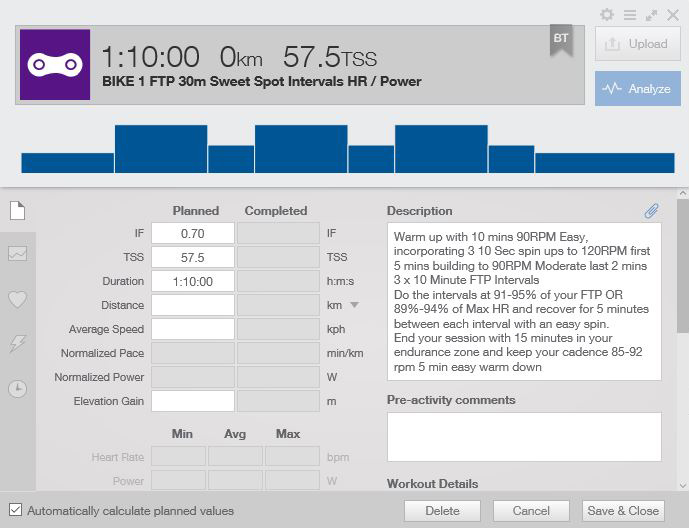
Task: Click the Planned column header
Action: pos(196,211)
